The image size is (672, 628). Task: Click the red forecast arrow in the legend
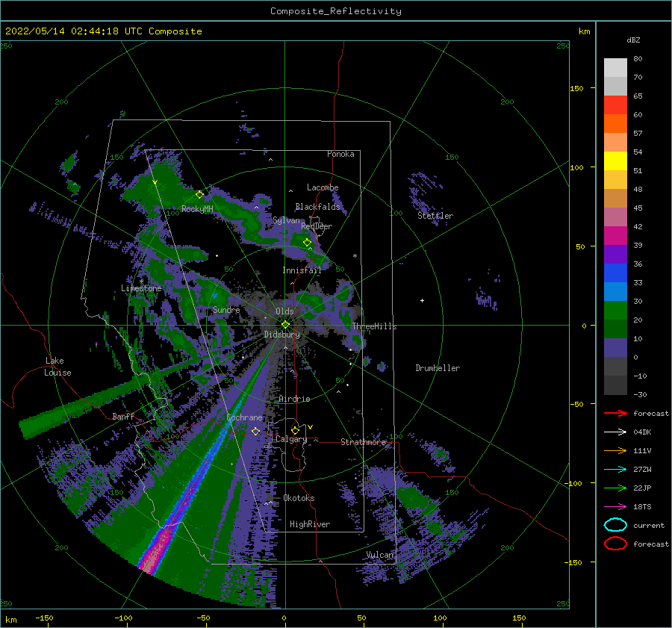coord(615,413)
